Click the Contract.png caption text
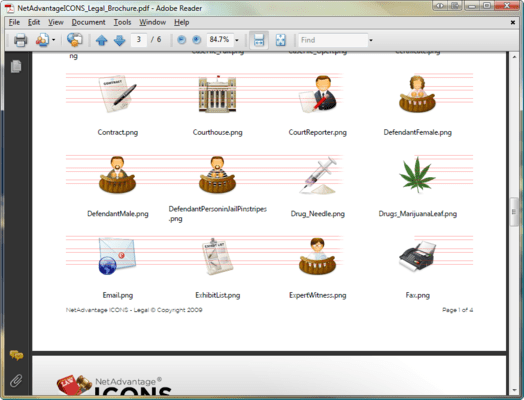The height and width of the screenshot is (400, 524). pos(118,132)
